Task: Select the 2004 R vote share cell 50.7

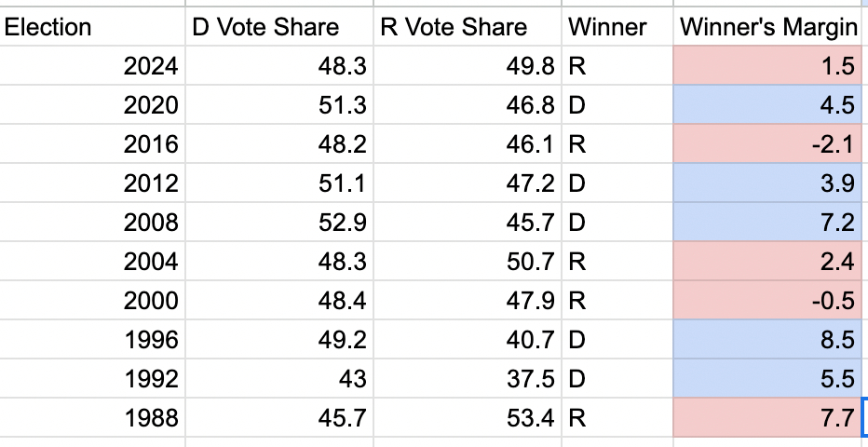Action: [468, 262]
